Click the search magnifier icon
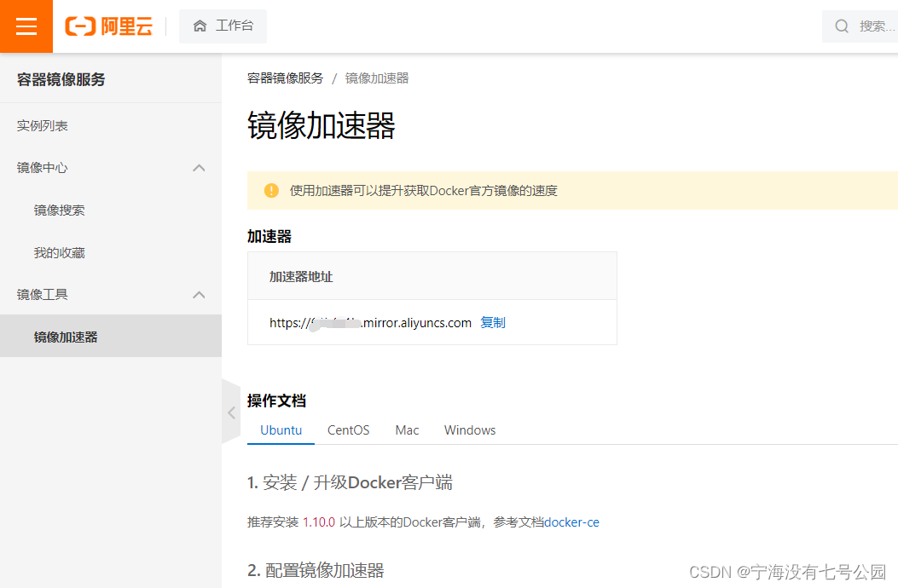 [x=842, y=26]
